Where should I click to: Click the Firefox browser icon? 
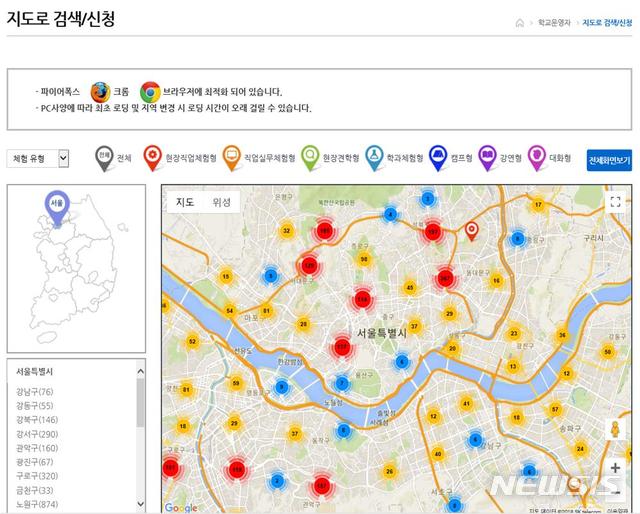(x=100, y=92)
